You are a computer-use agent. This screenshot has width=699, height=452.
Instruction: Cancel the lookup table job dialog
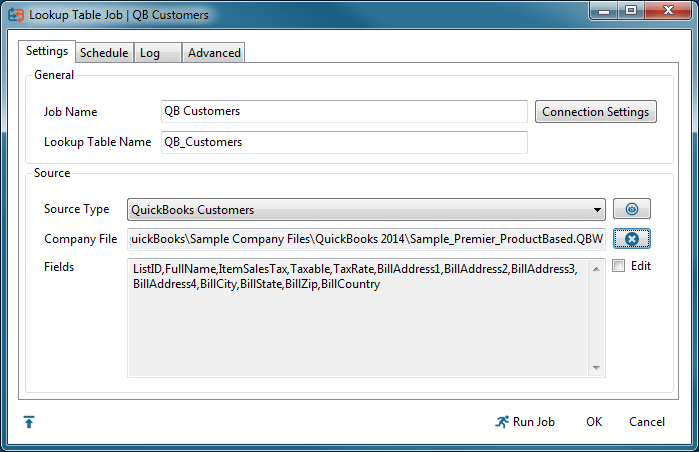(x=646, y=422)
